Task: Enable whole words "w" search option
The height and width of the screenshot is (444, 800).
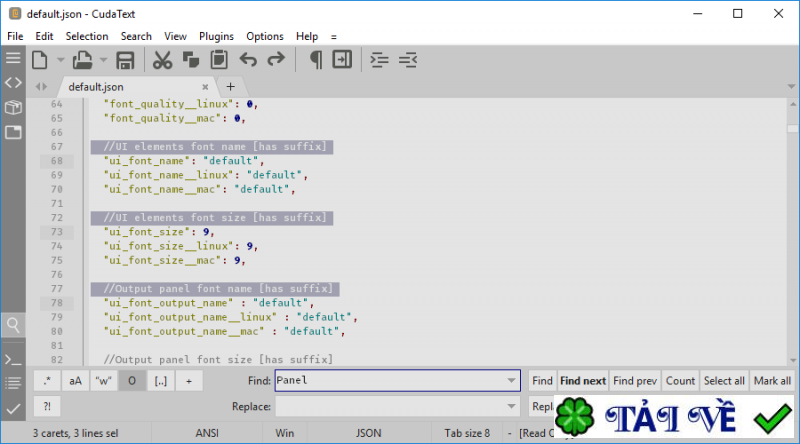Action: tap(103, 381)
